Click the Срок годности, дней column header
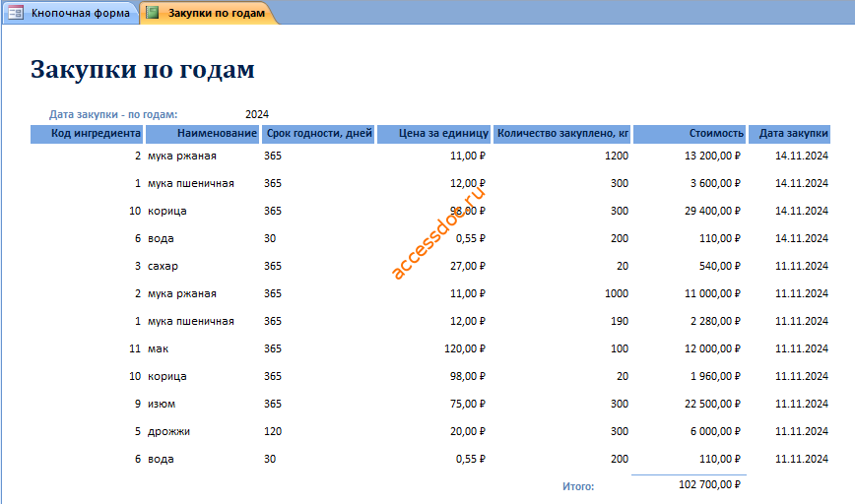Screen dimensions: 855x504 point(318,134)
